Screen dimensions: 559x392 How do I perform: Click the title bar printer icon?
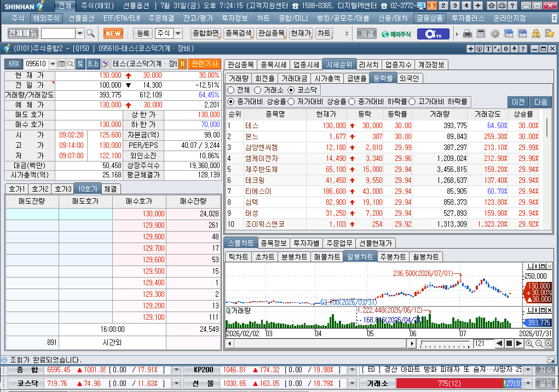click(502, 5)
